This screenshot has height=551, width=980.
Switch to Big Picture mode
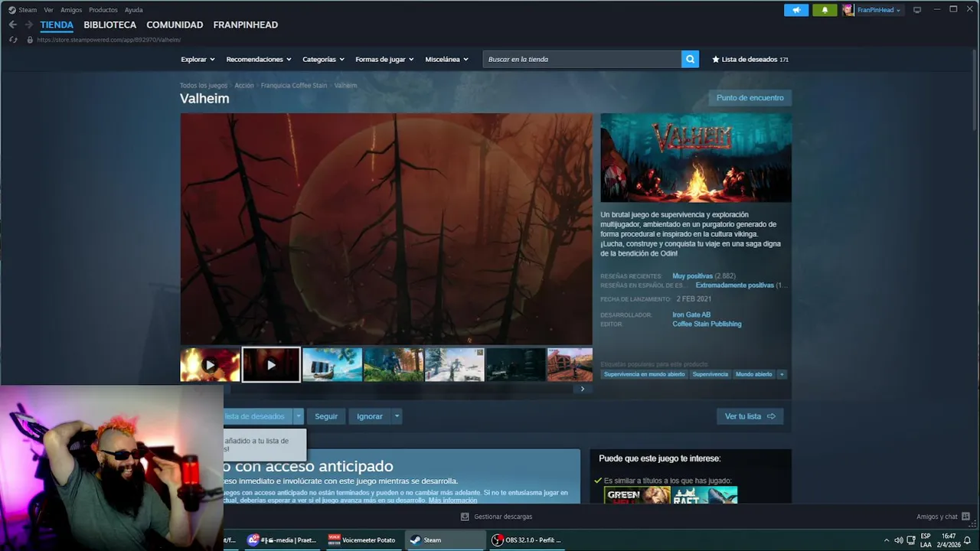[917, 10]
